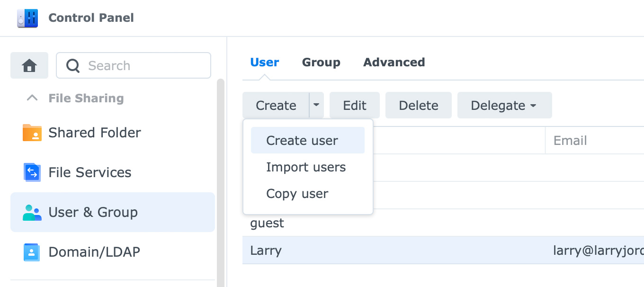Click the Delete button
The image size is (644, 287).
click(x=418, y=105)
